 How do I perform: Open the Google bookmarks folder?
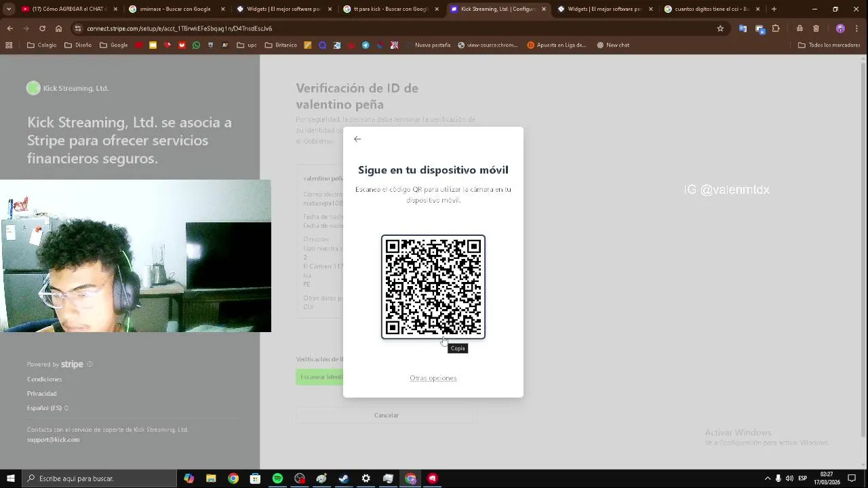tap(113, 45)
